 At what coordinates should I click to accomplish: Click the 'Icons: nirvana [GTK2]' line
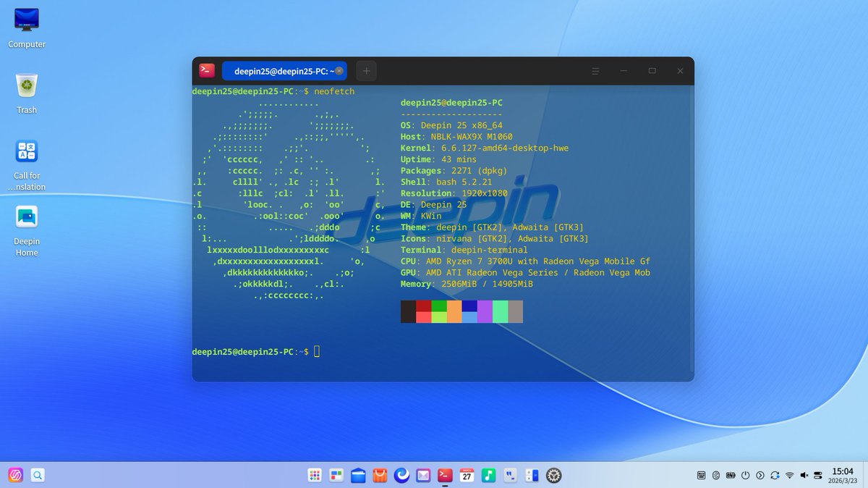(x=495, y=238)
